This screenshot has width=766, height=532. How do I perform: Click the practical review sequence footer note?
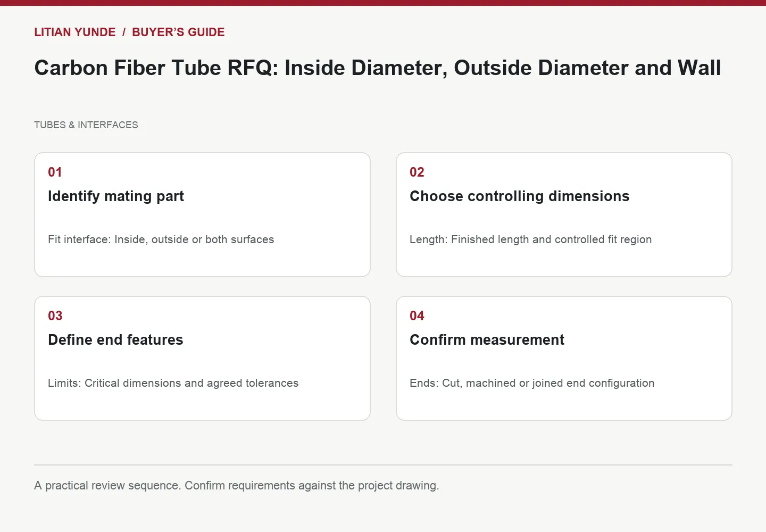pyautogui.click(x=237, y=485)
